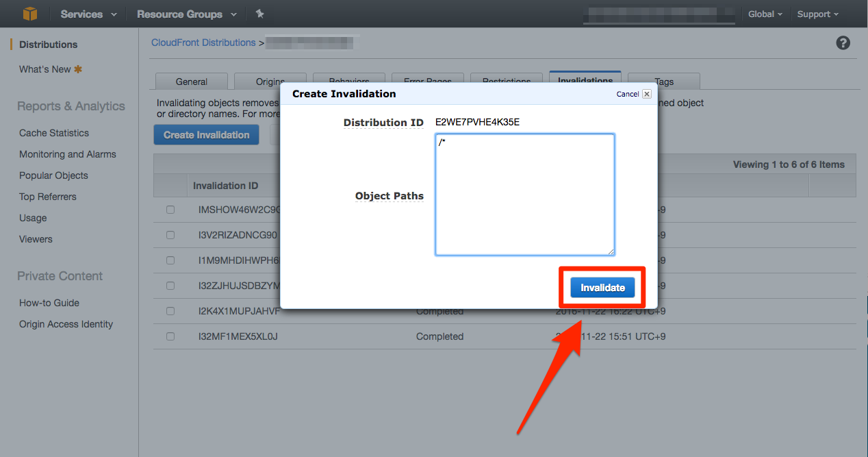Open the Global region dropdown
Screen dimensions: 868x457
(x=765, y=14)
